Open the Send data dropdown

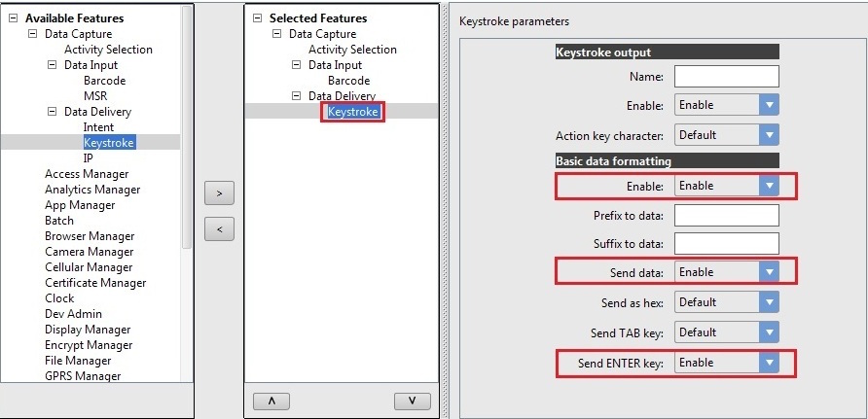[x=769, y=272]
